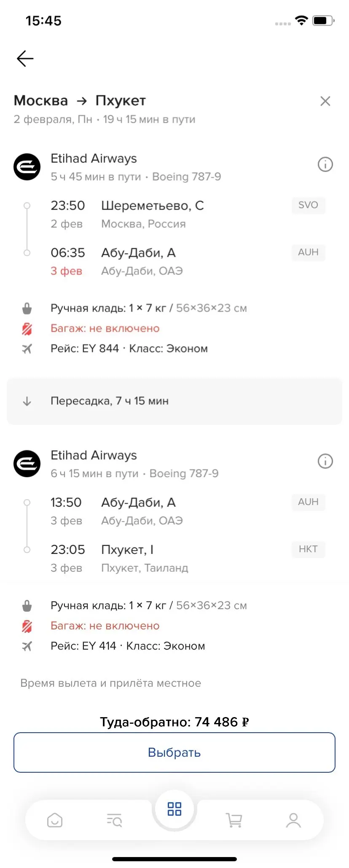Tap the hand luggage icon in first segment
Viewport: 349px width, 868px height.
click(27, 309)
